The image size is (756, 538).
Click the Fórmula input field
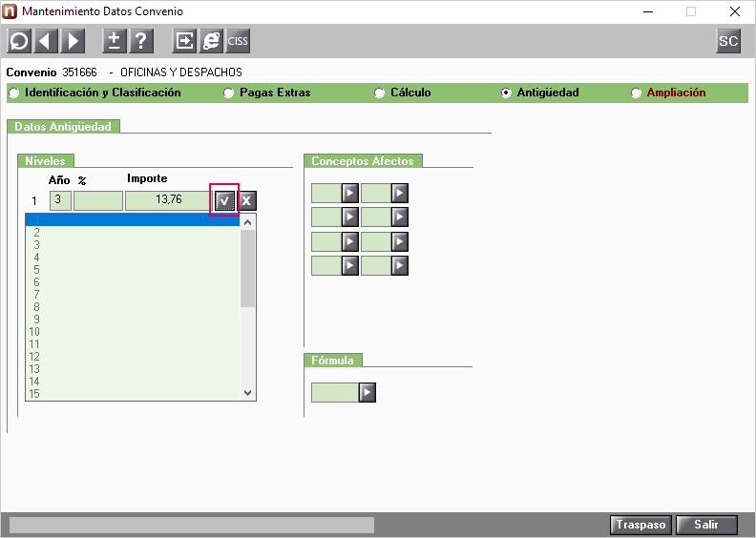coord(335,393)
